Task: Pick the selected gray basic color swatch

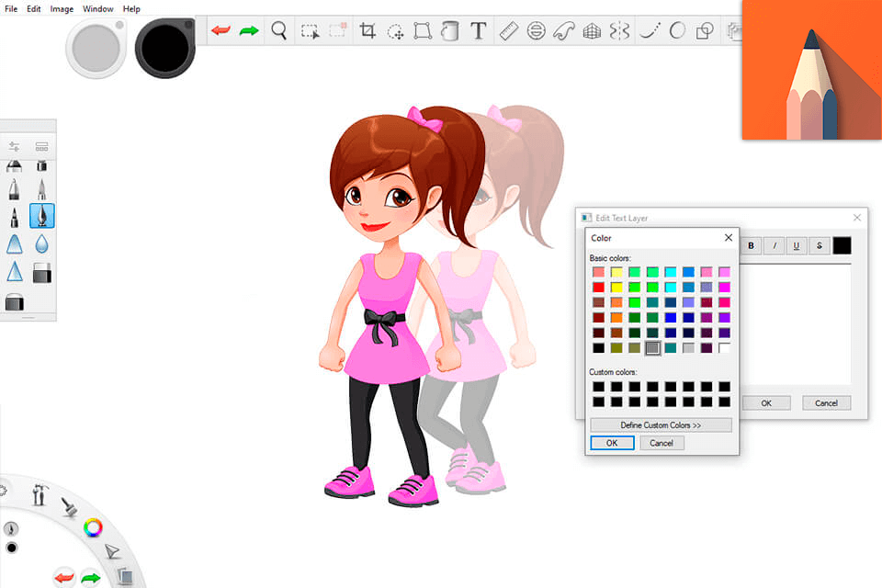Action: pos(652,347)
